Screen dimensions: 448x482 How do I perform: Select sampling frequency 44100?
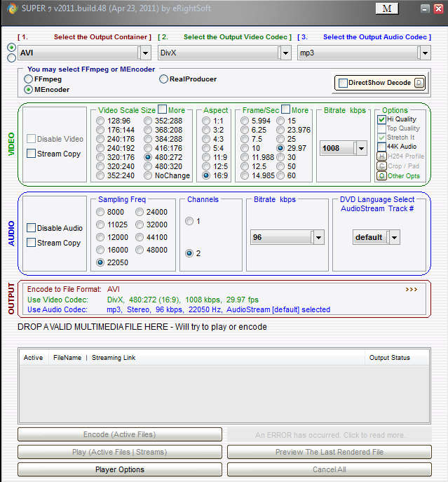click(x=140, y=237)
